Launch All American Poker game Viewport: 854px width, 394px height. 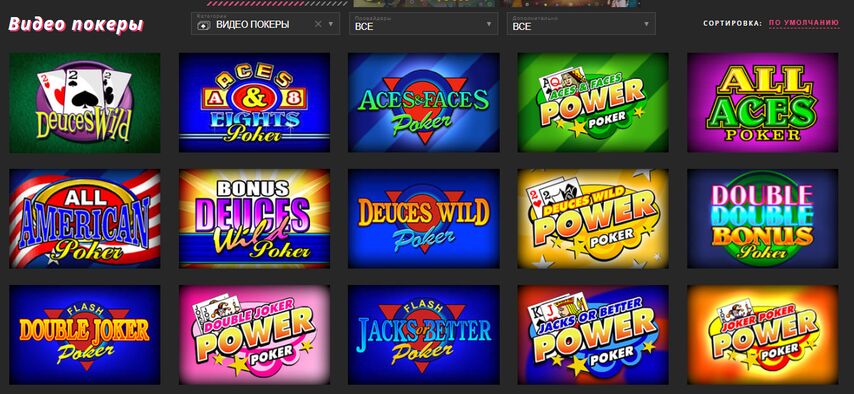click(85, 219)
